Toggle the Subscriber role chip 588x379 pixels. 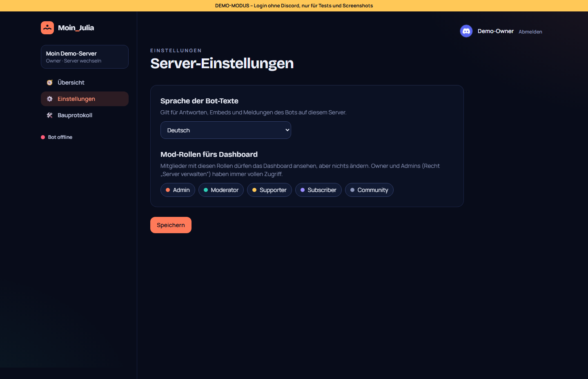pos(318,190)
